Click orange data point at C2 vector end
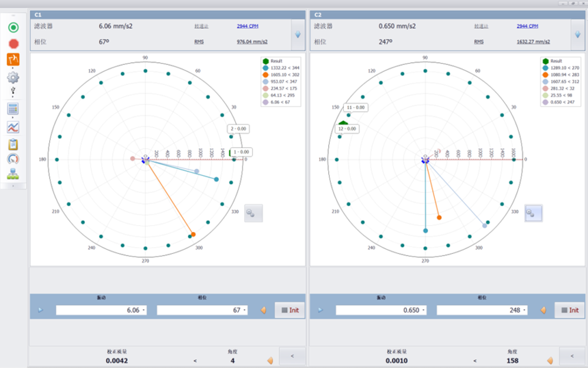 pyautogui.click(x=439, y=218)
